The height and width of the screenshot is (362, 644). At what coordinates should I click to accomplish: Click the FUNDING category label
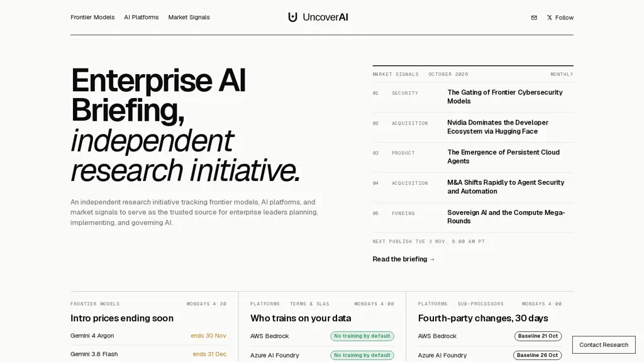[403, 214]
